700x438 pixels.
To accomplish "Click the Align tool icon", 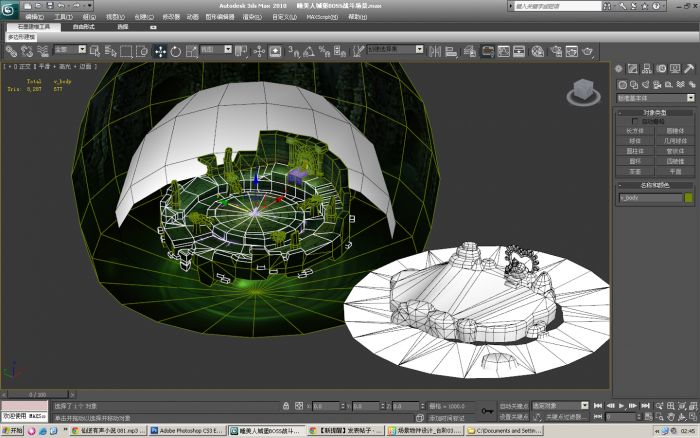I will pyautogui.click(x=451, y=51).
